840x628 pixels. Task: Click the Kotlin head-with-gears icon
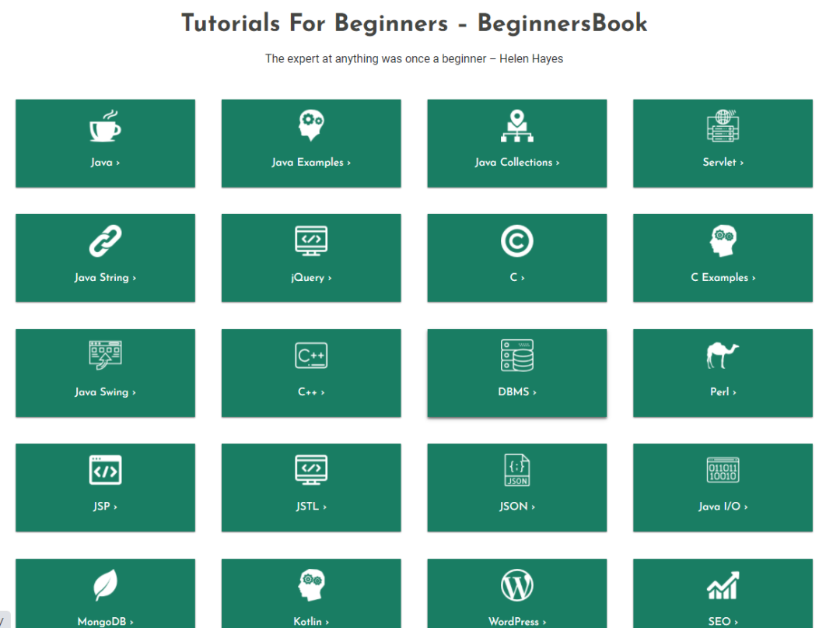coord(311,585)
